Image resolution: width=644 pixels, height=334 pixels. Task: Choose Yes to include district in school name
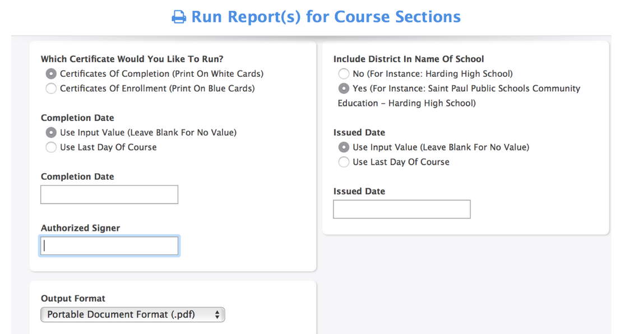[x=344, y=89]
